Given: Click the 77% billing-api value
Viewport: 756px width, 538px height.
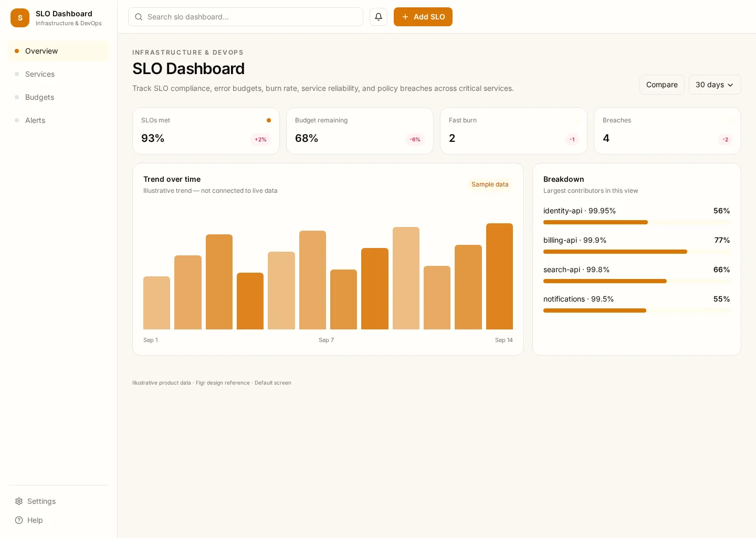Looking at the screenshot, I should 722,240.
